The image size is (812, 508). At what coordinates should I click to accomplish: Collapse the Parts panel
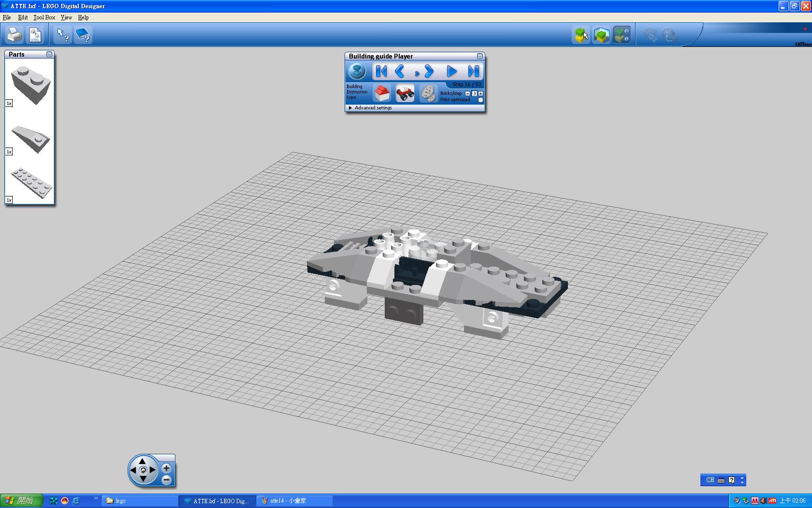tap(49, 54)
